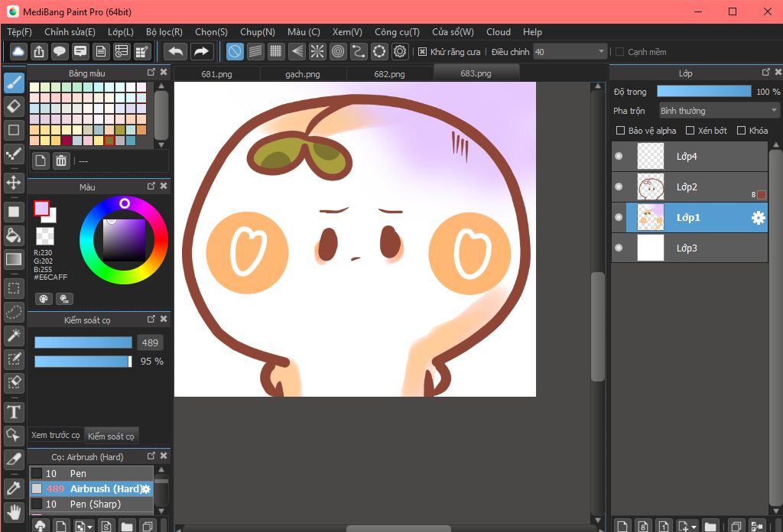This screenshot has width=783, height=532.
Task: Switch to Xem trước cọ tab
Action: (x=56, y=436)
